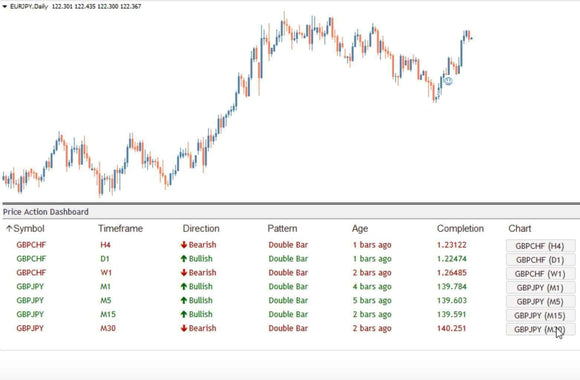This screenshot has width=580, height=380.
Task: Select the GBPJPY symbol in M15 row
Action: [30, 314]
